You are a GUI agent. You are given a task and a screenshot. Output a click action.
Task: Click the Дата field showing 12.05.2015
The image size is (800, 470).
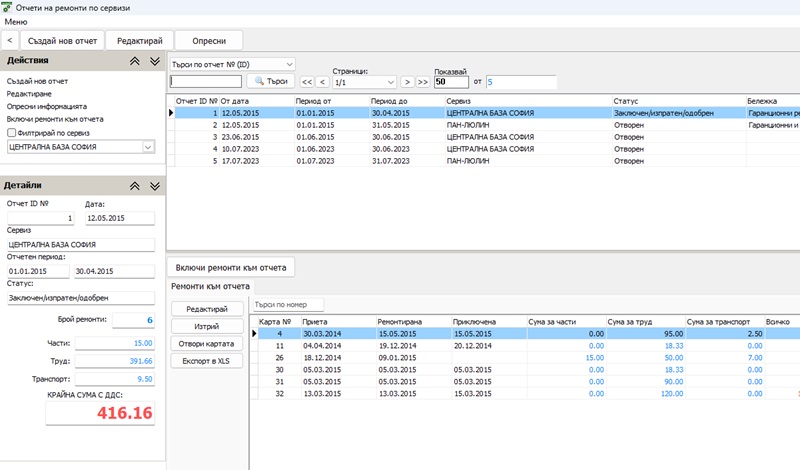[x=120, y=218]
